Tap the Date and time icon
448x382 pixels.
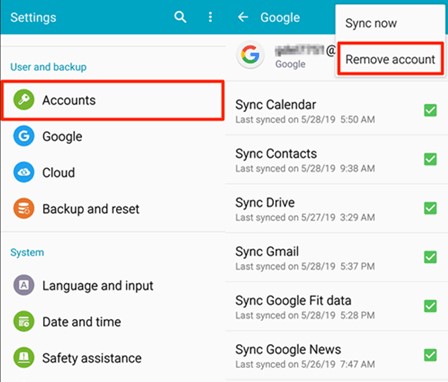[24, 321]
